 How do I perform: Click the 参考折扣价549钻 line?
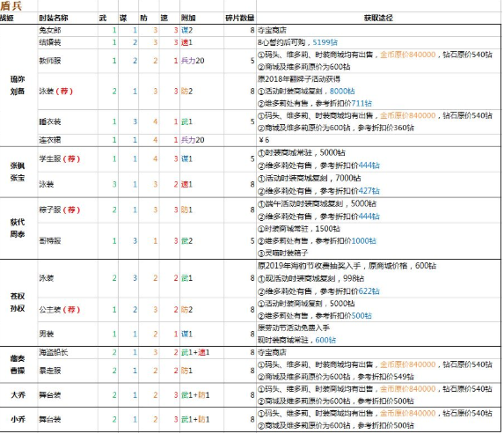coord(336,377)
